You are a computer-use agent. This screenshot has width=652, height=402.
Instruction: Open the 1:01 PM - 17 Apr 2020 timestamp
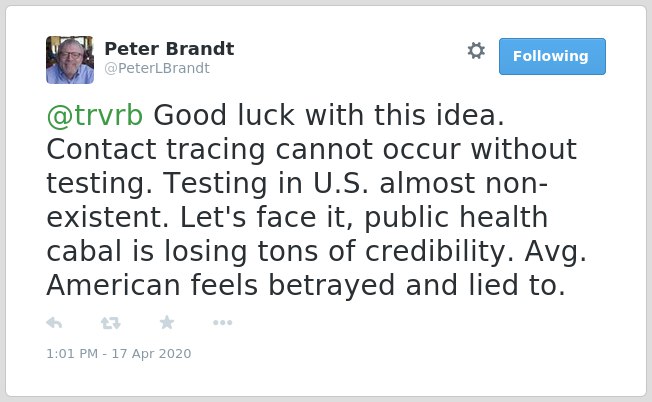(x=119, y=354)
